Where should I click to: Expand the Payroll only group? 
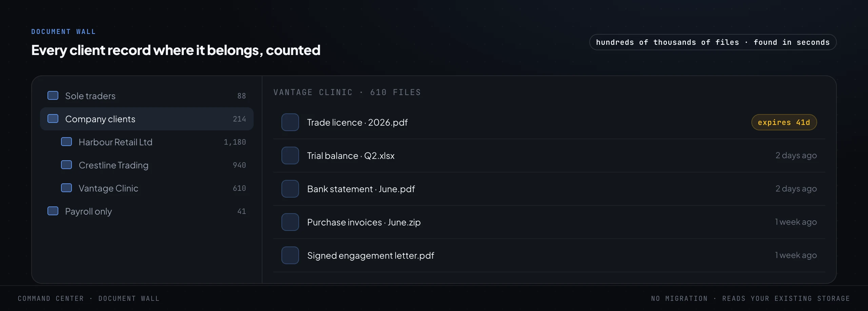pyautogui.click(x=147, y=211)
